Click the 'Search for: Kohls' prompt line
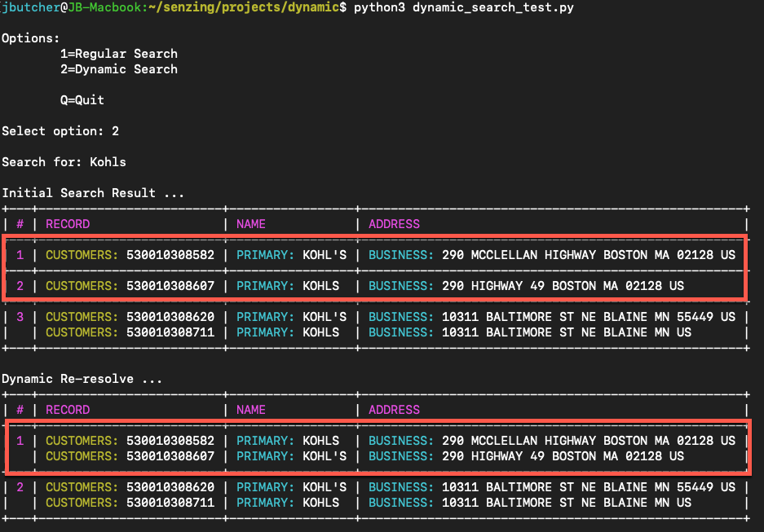The image size is (764, 532). [x=64, y=162]
